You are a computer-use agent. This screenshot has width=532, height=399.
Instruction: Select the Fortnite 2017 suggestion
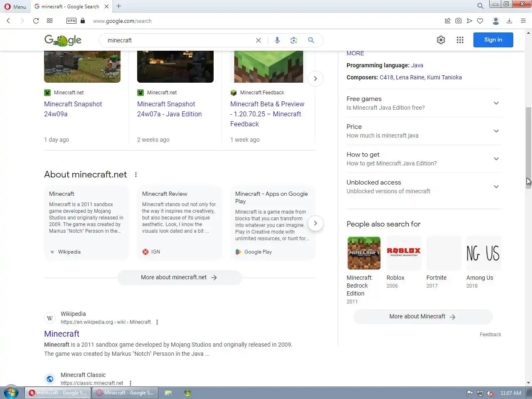point(444,262)
